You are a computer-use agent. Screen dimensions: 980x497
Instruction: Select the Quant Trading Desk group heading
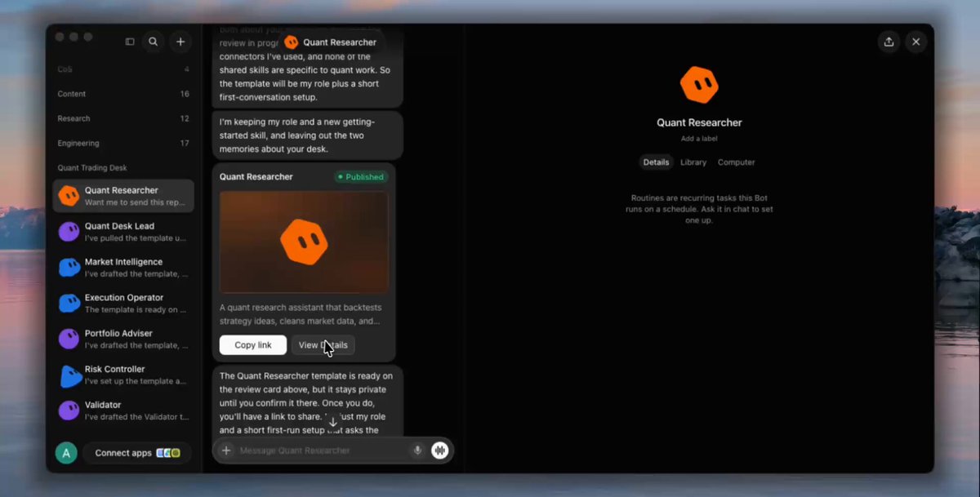92,168
